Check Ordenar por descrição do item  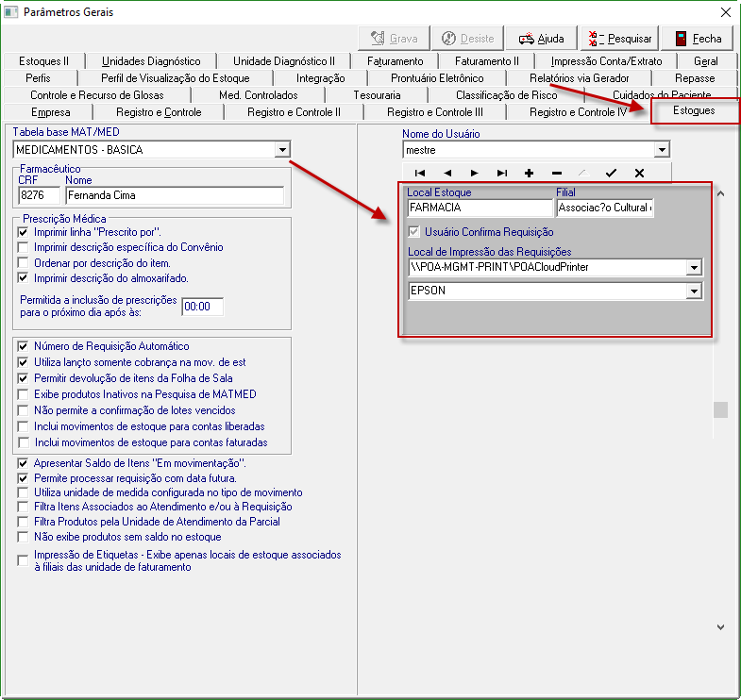(x=23, y=262)
